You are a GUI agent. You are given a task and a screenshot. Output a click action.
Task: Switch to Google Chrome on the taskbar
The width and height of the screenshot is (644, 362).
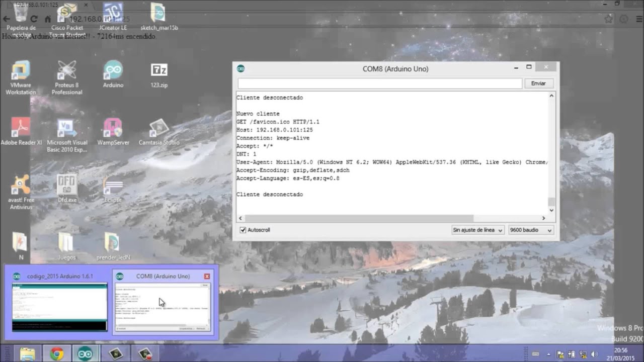tap(56, 354)
